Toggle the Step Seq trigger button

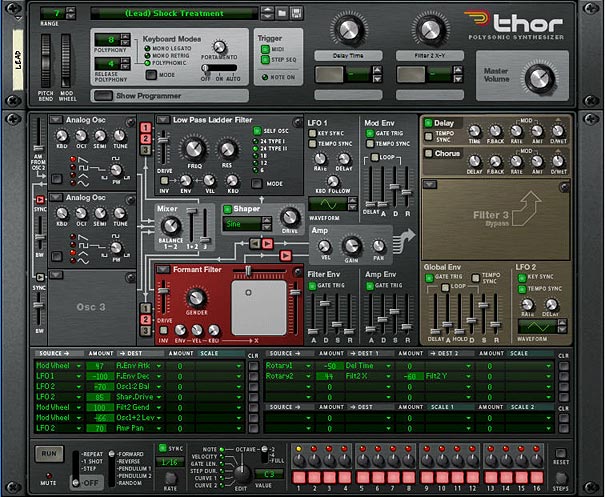coord(265,60)
